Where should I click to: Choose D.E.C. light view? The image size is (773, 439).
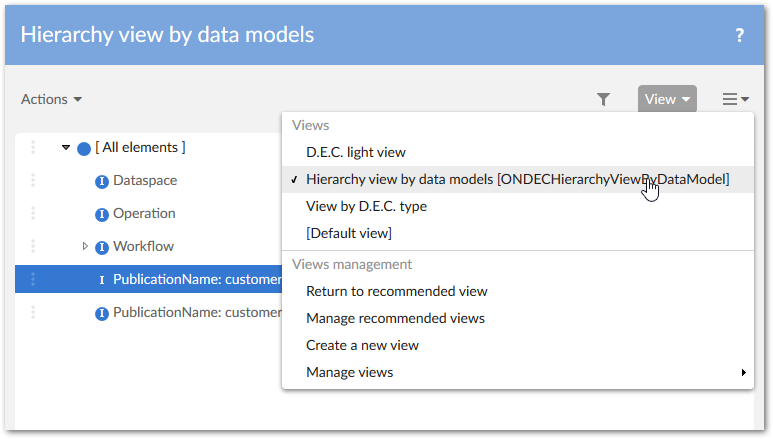[x=355, y=152]
